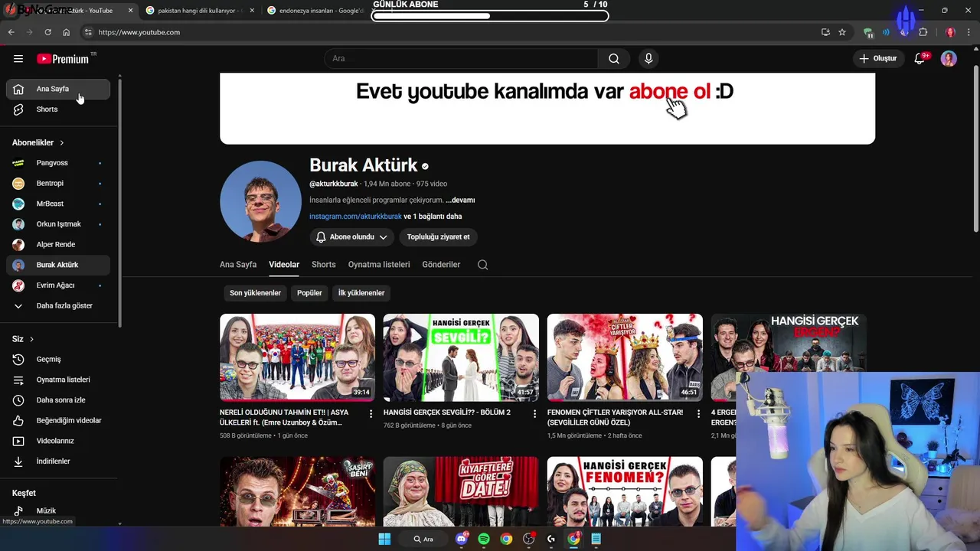The image size is (980, 551).
Task: Expand Daha fazla göster in subscriptions
Action: point(58,306)
